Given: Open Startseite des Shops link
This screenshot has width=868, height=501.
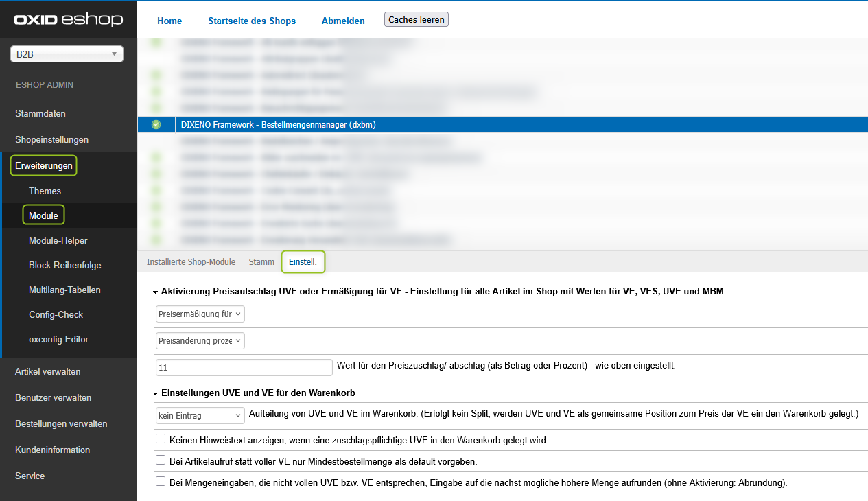Looking at the screenshot, I should (x=252, y=21).
